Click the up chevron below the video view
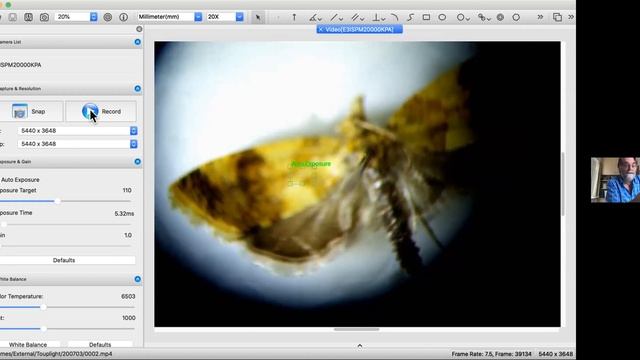Screen dimensions: 640x360 [x=360, y=346]
